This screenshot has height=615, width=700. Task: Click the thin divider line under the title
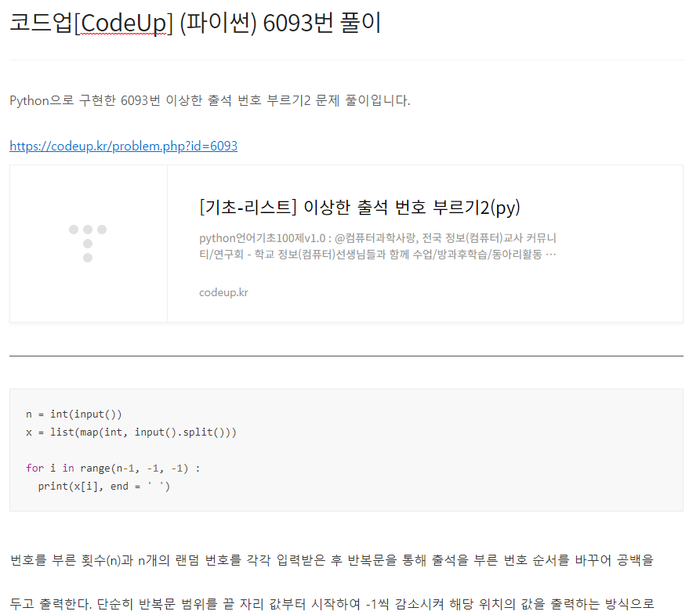click(x=346, y=60)
